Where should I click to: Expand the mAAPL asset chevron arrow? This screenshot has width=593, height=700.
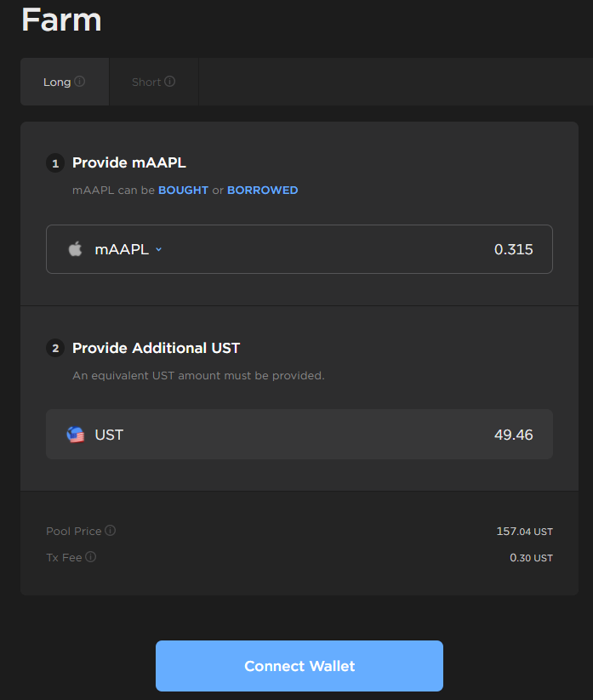coord(159,250)
